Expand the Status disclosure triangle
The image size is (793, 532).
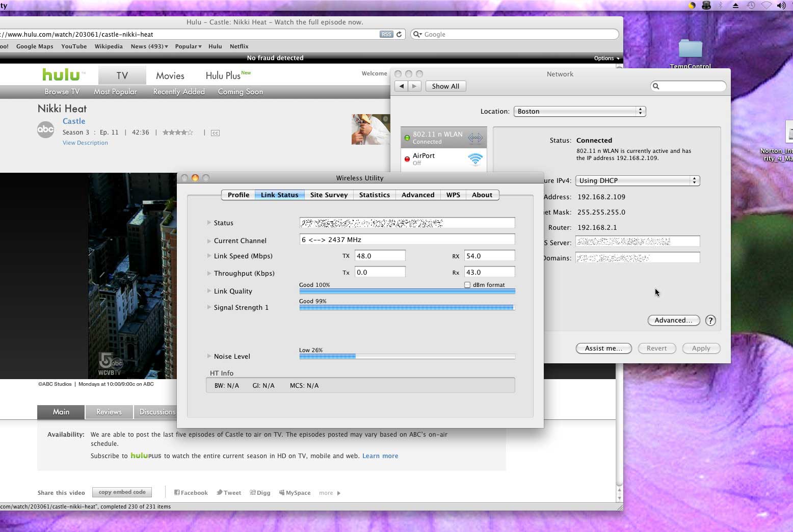209,223
